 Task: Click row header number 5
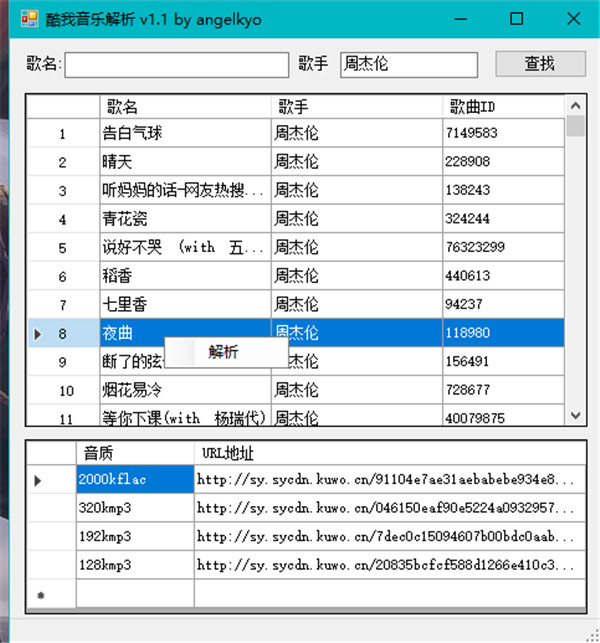point(64,247)
